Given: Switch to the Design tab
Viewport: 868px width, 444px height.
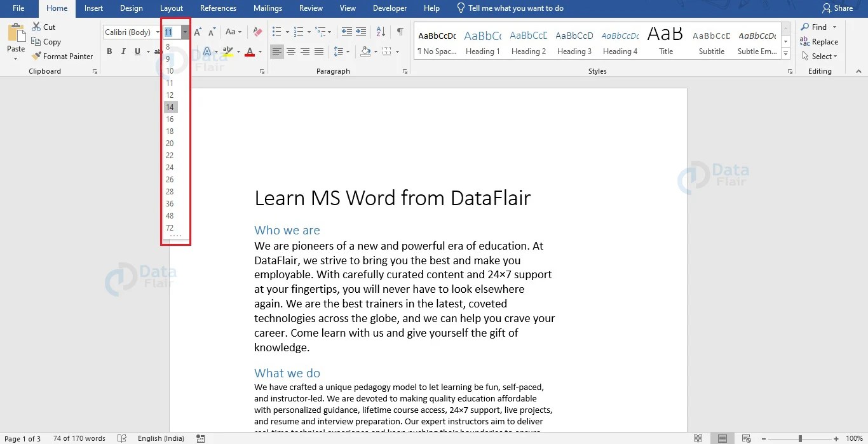Looking at the screenshot, I should tap(132, 8).
